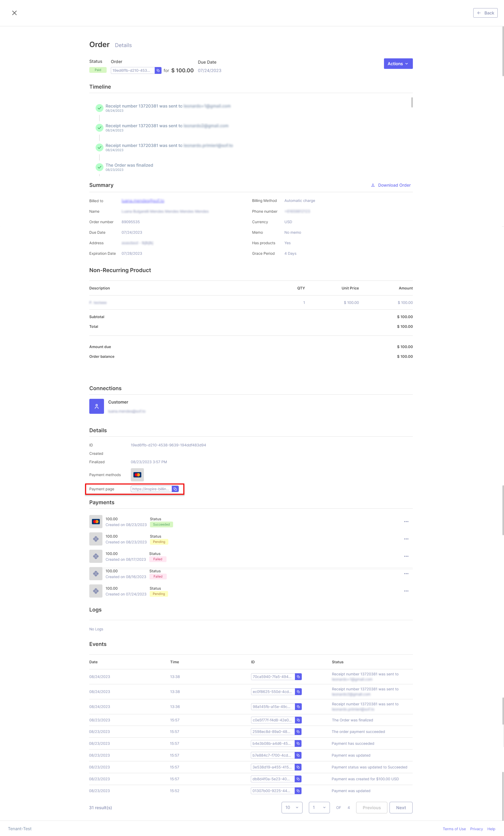This screenshot has width=504, height=836.
Task: Copy the payment page URL
Action: [x=175, y=489]
